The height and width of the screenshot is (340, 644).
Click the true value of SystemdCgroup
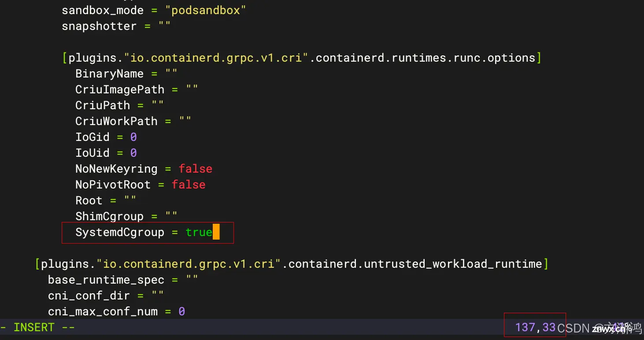tap(199, 232)
